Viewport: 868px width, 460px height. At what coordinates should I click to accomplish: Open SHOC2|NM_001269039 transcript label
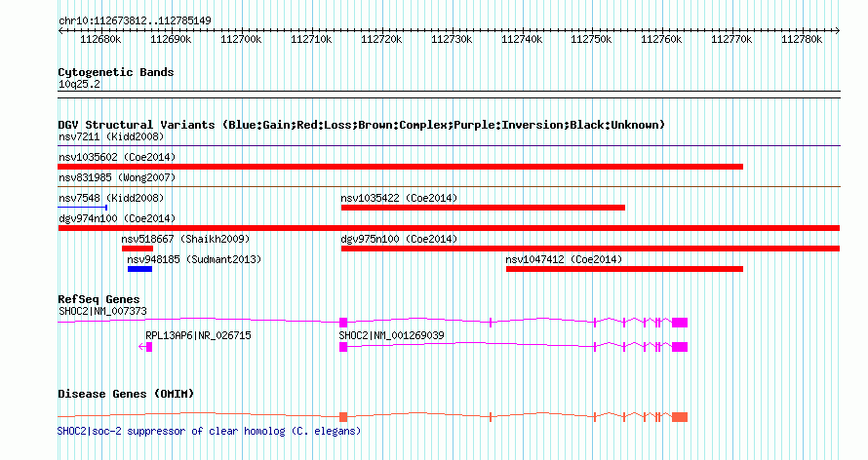coord(391,335)
